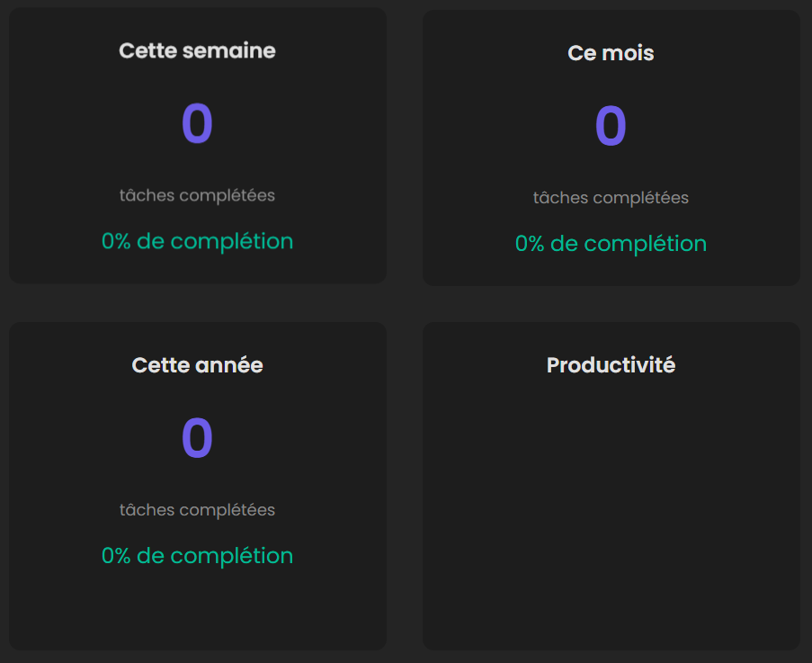This screenshot has width=812, height=663.
Task: Open the Cette semaine statistics card
Action: (197, 144)
